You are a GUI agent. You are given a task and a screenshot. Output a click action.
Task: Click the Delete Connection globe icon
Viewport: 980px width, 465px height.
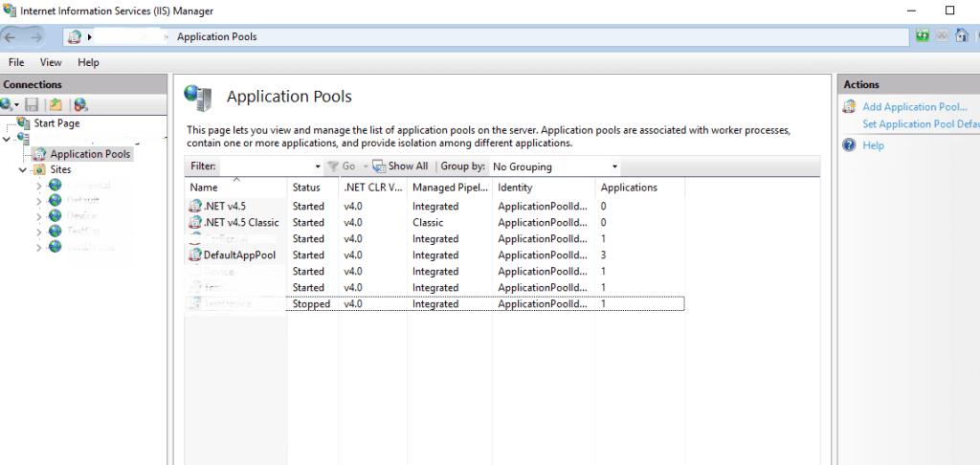pyautogui.click(x=80, y=104)
